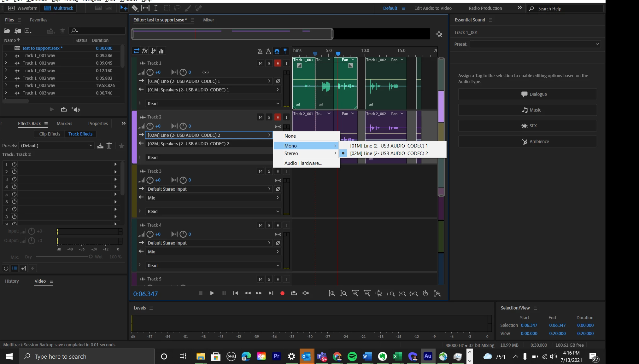Click the Dialogue audio type button
The height and width of the screenshot is (364, 639).
[527, 94]
